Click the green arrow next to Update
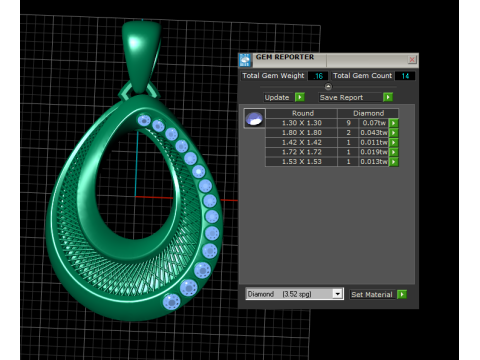The image size is (480, 360). coord(300,97)
